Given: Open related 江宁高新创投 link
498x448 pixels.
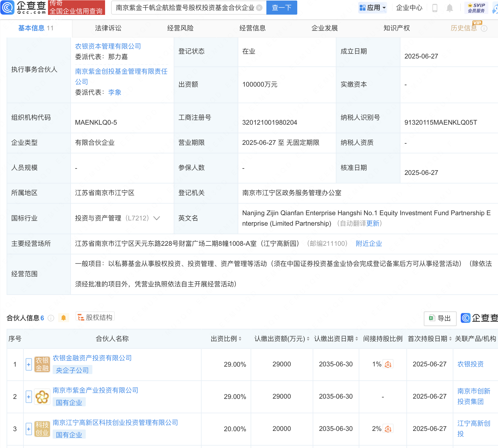Looking at the screenshot, I should [x=474, y=429].
